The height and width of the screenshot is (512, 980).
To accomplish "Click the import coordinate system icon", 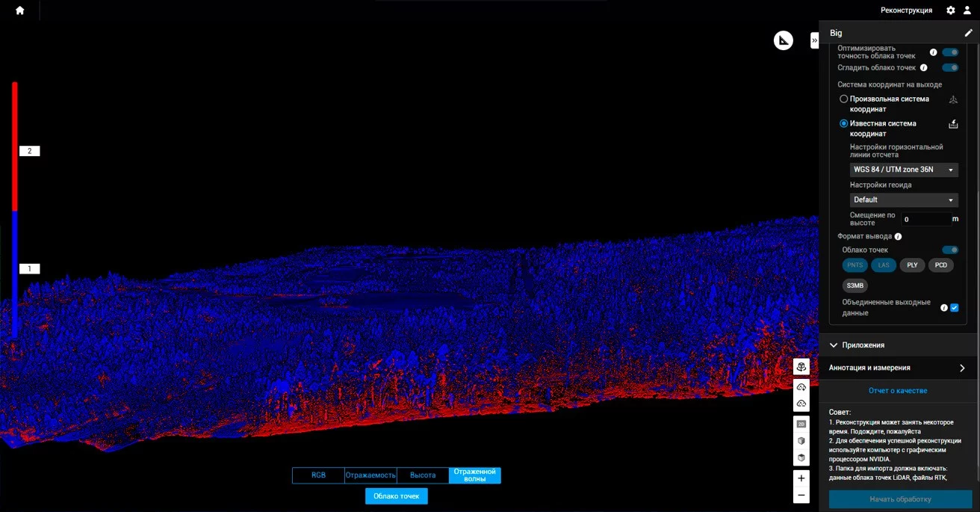I will click(x=953, y=124).
